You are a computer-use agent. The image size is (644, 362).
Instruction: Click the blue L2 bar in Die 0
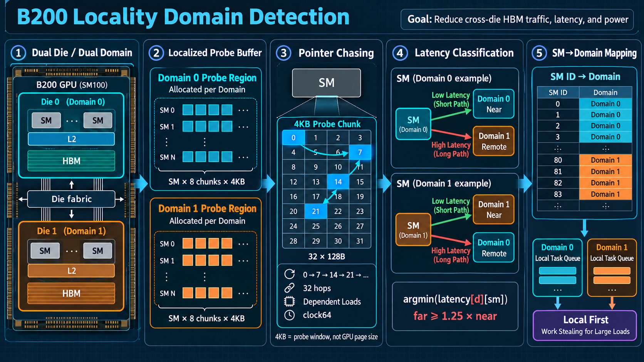tap(71, 139)
